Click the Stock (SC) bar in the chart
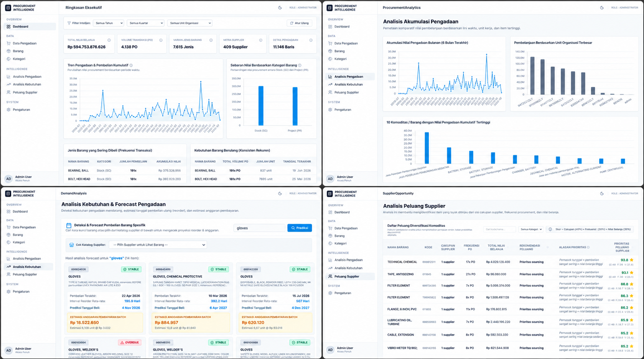644x359 pixels. pos(261,106)
